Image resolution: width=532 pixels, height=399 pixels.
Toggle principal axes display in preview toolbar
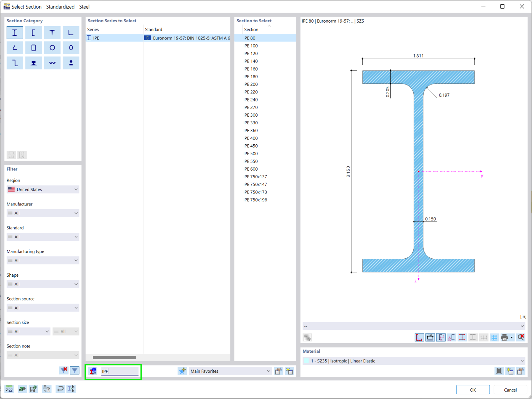point(441,337)
